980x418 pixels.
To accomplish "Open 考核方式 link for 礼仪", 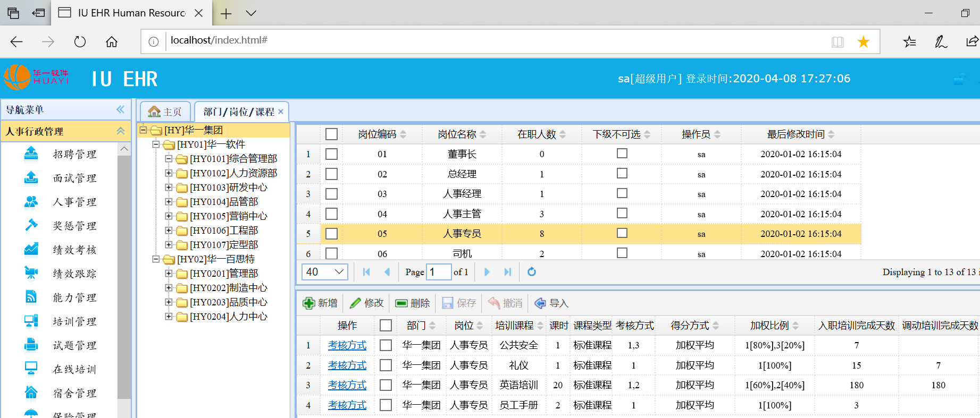I will [x=347, y=365].
